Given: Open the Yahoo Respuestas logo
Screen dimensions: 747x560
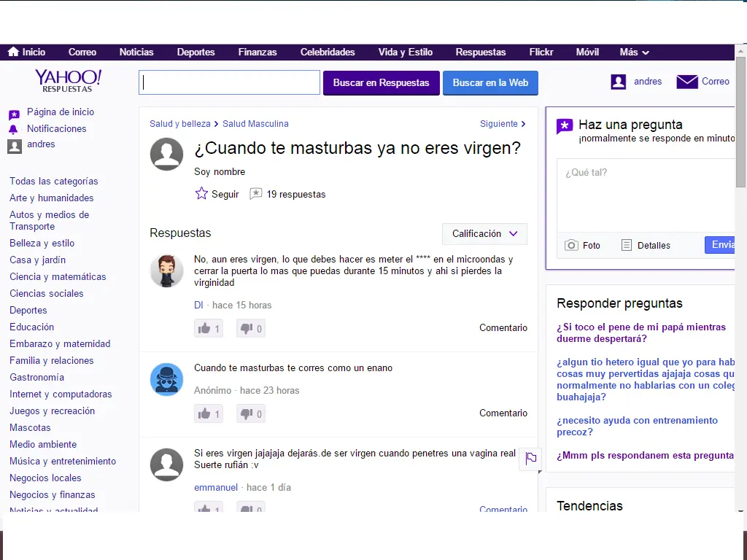Looking at the screenshot, I should [68, 81].
